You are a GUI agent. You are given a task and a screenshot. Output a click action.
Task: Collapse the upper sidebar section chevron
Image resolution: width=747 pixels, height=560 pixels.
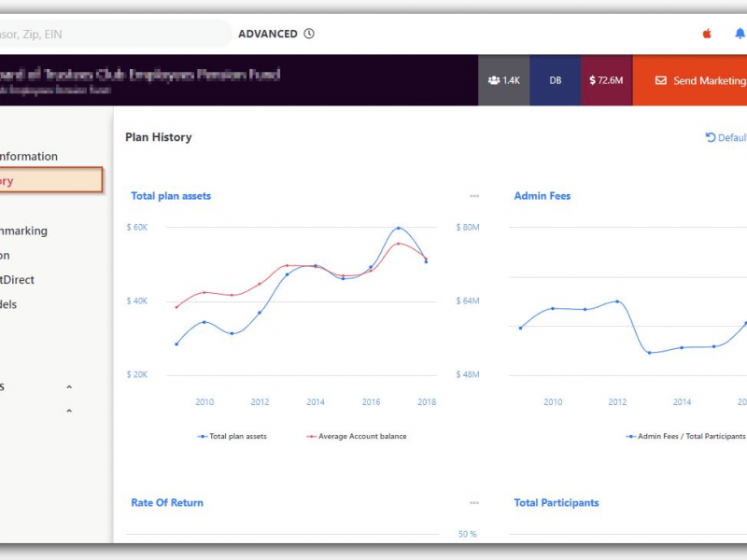(x=69, y=387)
